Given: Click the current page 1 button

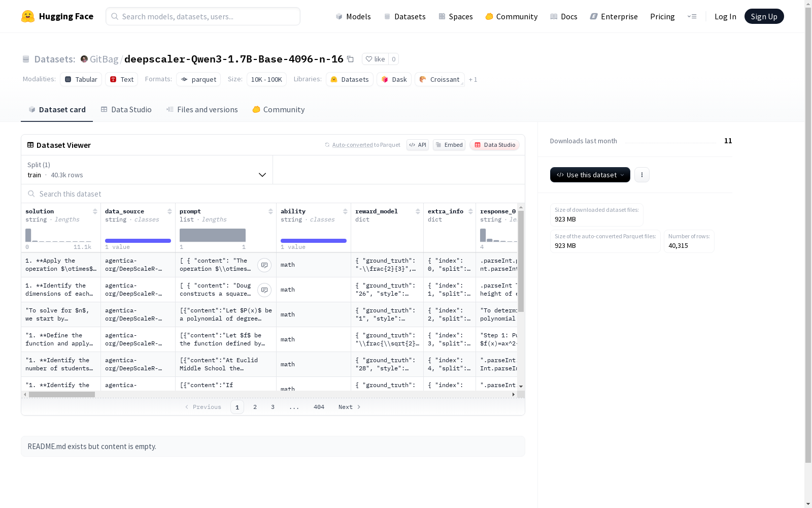Looking at the screenshot, I should 237,407.
